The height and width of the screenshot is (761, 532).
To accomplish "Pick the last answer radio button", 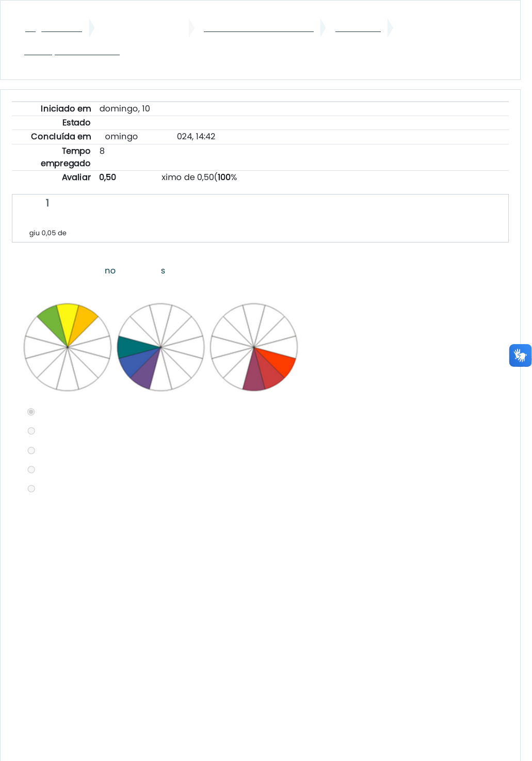I will pos(31,489).
